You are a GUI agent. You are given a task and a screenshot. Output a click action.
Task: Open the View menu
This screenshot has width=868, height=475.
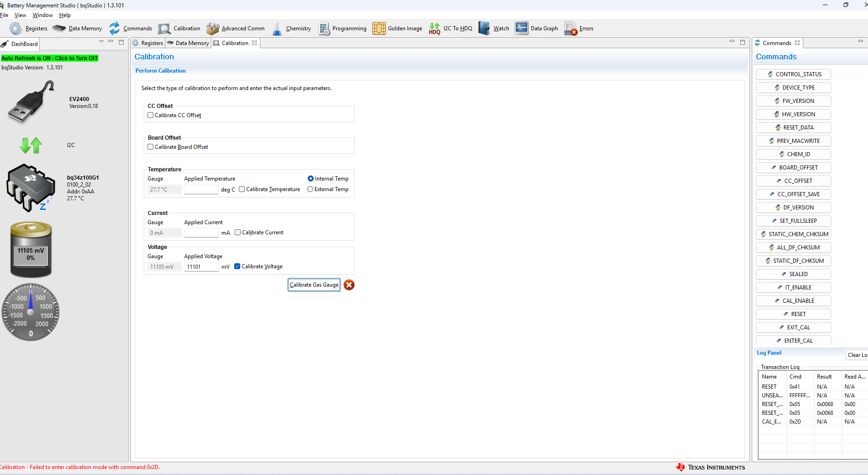pyautogui.click(x=20, y=15)
